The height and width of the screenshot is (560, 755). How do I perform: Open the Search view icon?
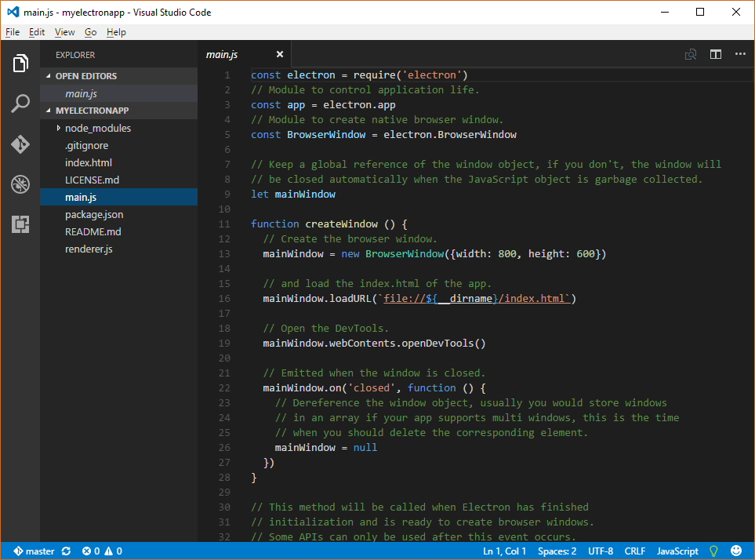click(20, 104)
